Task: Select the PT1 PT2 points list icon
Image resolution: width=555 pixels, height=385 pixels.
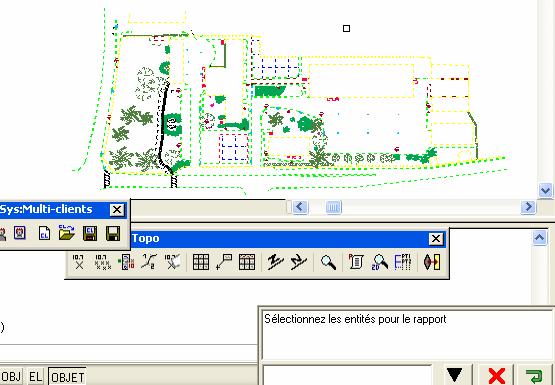Action: point(403,262)
